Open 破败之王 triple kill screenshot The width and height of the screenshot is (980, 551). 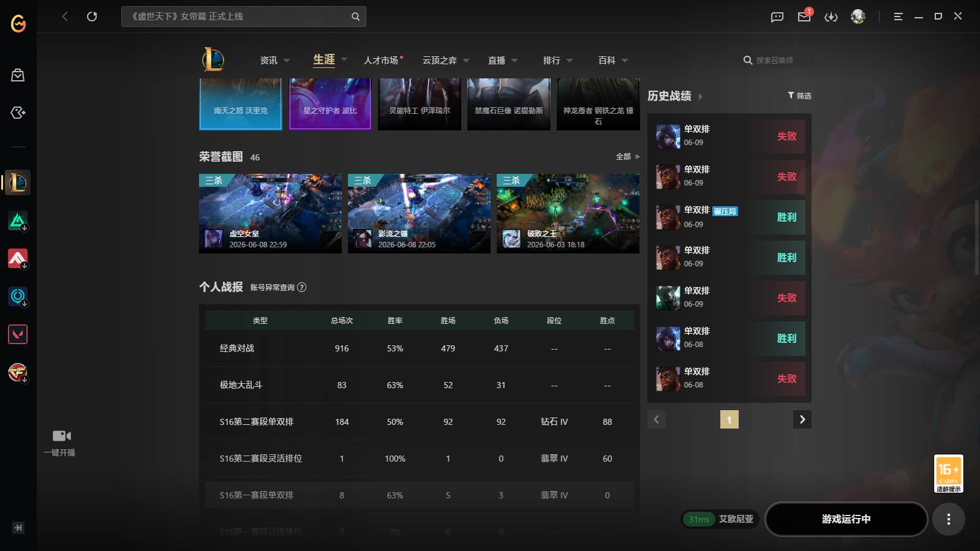pyautogui.click(x=568, y=214)
